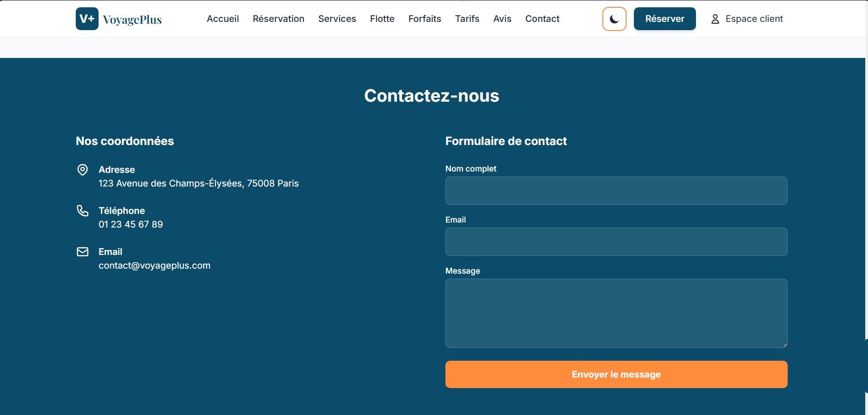Click the V+ VoyagePlus logo icon
Image resolution: width=868 pixels, height=415 pixels.
(x=87, y=19)
